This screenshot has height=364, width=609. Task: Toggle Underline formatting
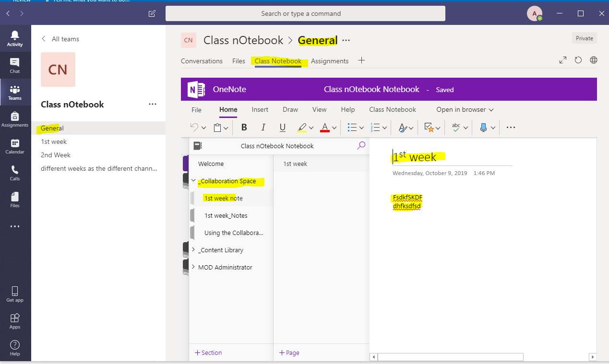(282, 128)
